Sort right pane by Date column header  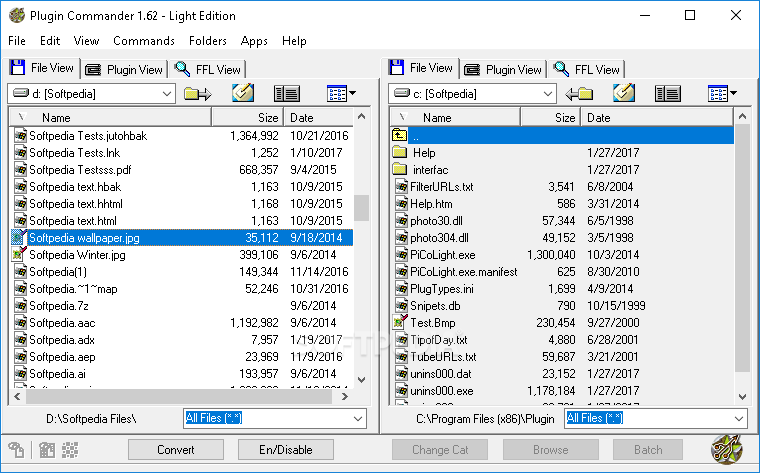click(x=657, y=117)
